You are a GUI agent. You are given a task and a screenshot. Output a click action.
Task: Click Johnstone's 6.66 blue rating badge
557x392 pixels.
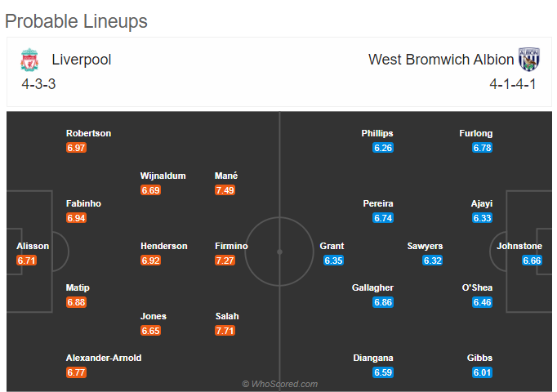pyautogui.click(x=532, y=261)
